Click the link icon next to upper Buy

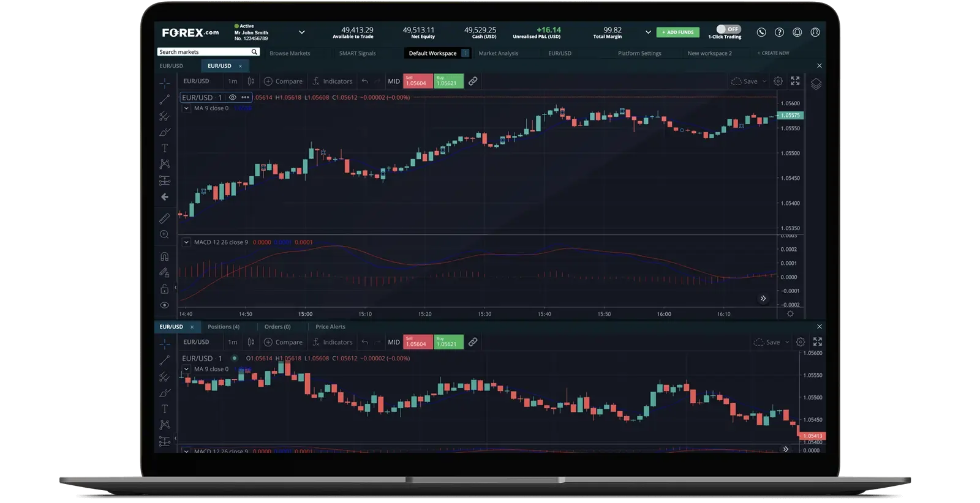point(473,81)
